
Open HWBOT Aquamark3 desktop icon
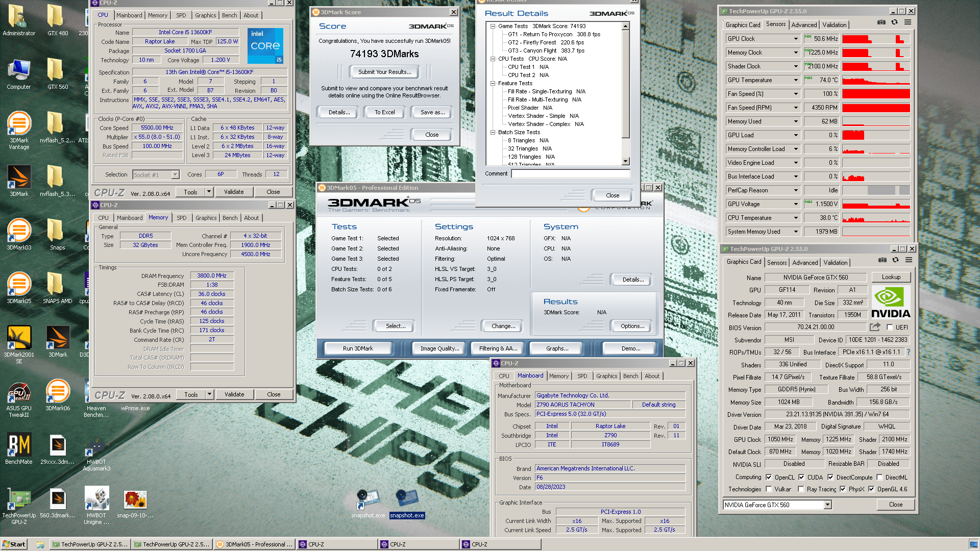(96, 454)
